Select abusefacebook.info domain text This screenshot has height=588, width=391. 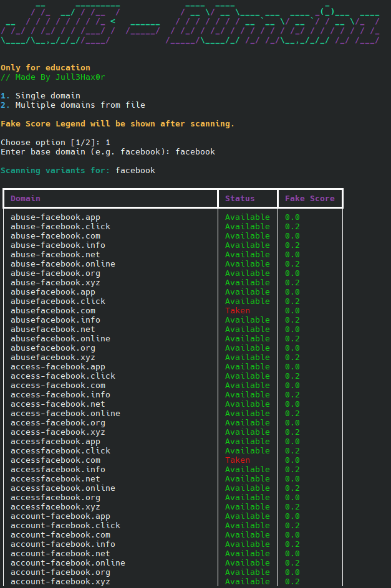[56, 320]
